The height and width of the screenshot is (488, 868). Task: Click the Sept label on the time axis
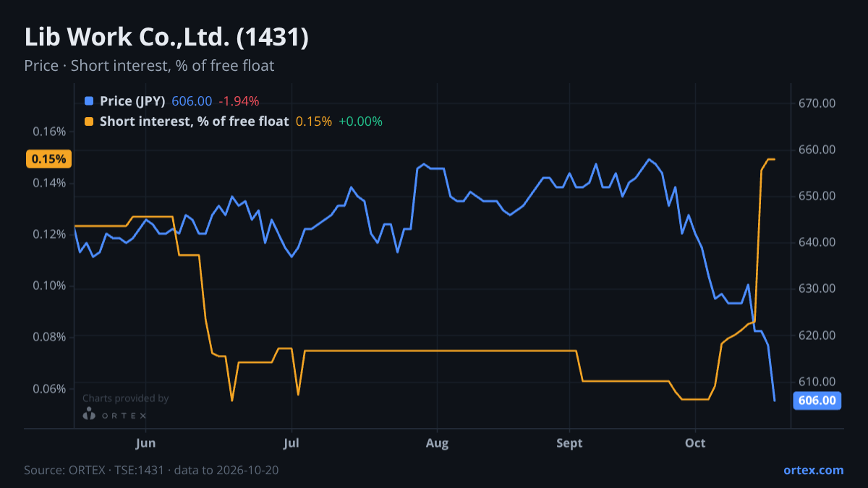click(570, 442)
